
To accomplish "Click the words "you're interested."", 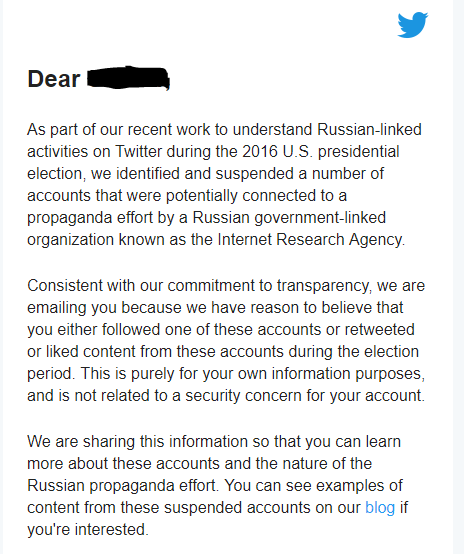I will [x=88, y=530].
